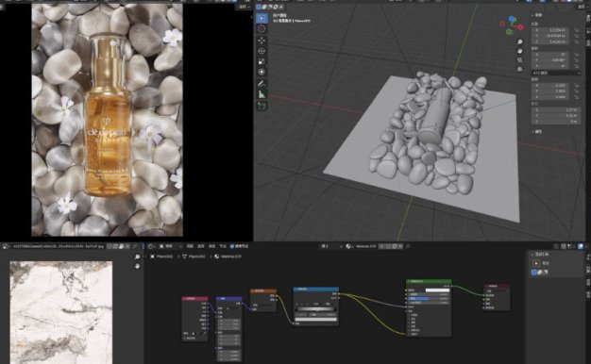Image resolution: width=591 pixels, height=364 pixels.
Task: Select the Transform tool in viewport toolbar
Action: click(262, 72)
